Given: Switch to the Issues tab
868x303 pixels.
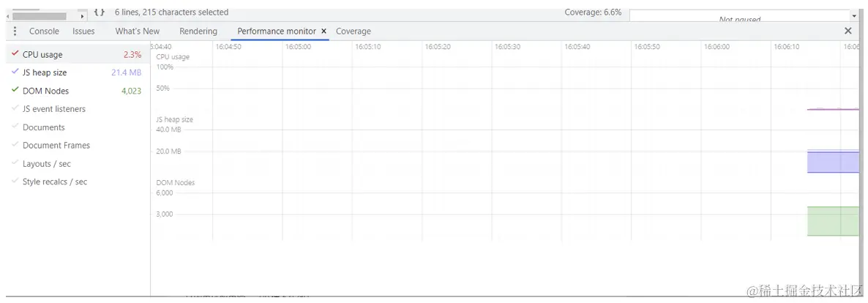Looking at the screenshot, I should tap(83, 31).
